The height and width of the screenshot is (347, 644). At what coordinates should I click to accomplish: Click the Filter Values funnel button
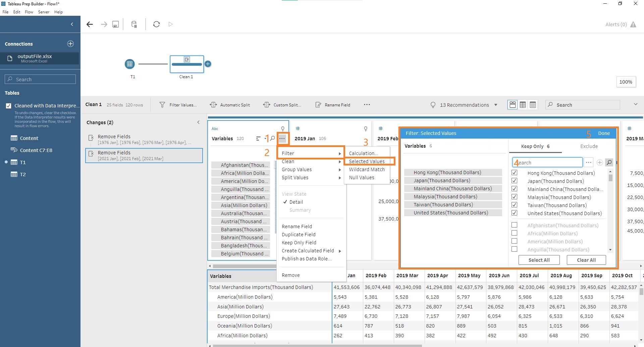(x=178, y=105)
